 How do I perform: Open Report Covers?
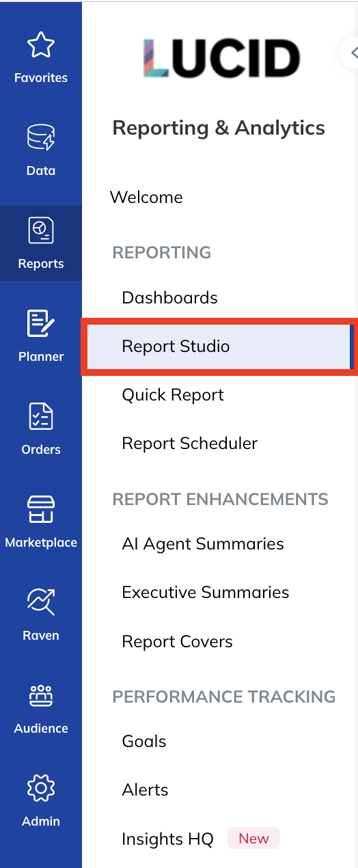tap(177, 642)
